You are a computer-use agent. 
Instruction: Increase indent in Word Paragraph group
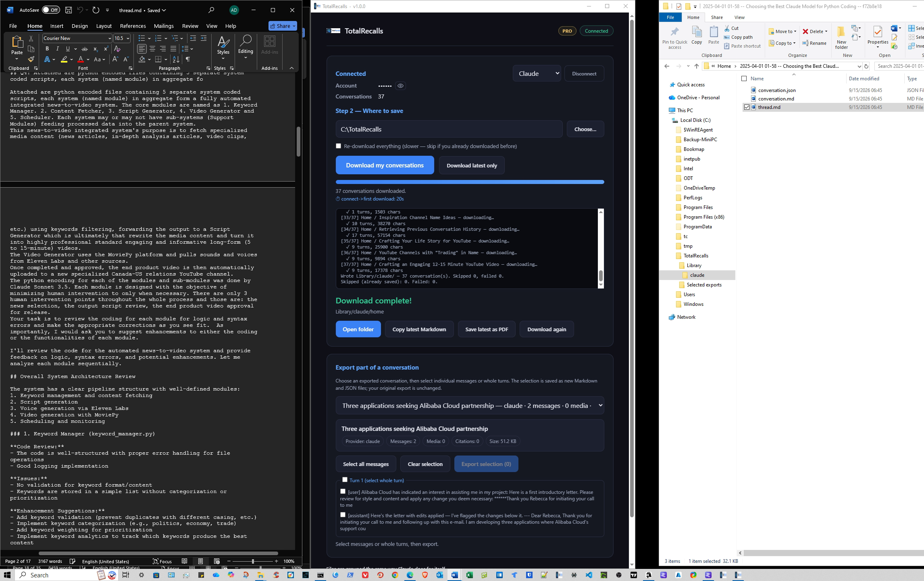(204, 38)
